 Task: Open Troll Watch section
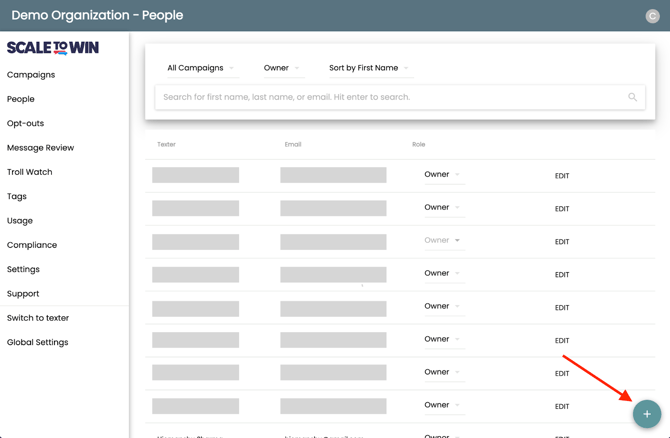[30, 172]
